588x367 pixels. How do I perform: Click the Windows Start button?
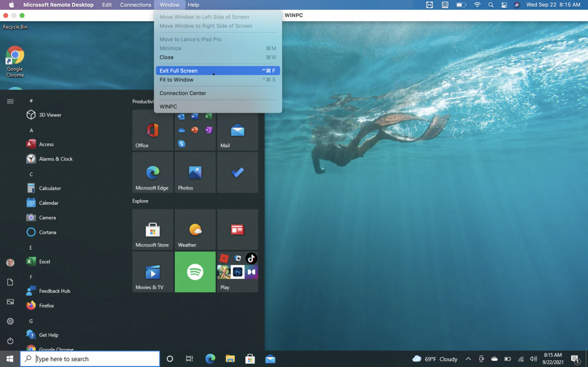click(x=10, y=359)
